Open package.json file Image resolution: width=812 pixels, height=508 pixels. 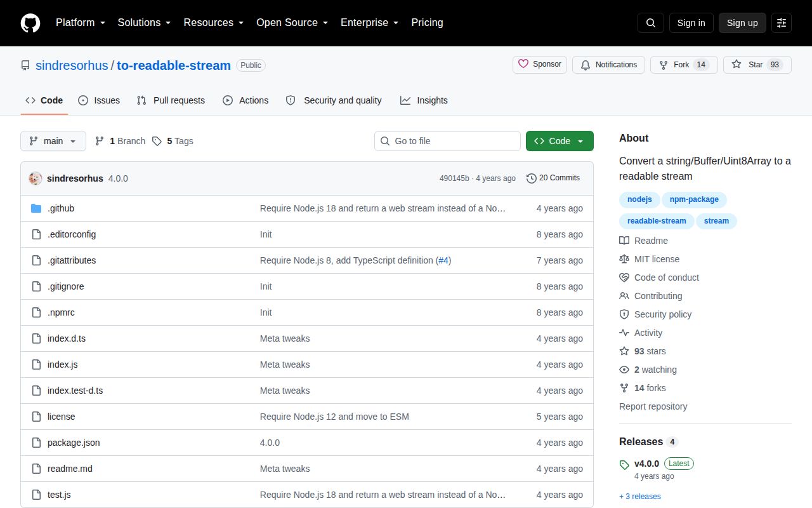[x=74, y=443]
